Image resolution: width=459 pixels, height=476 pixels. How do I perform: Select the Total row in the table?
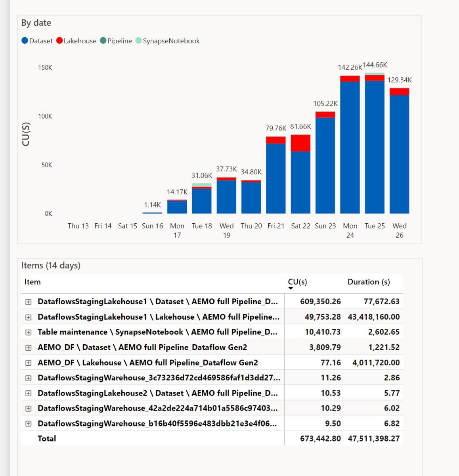pyautogui.click(x=47, y=438)
